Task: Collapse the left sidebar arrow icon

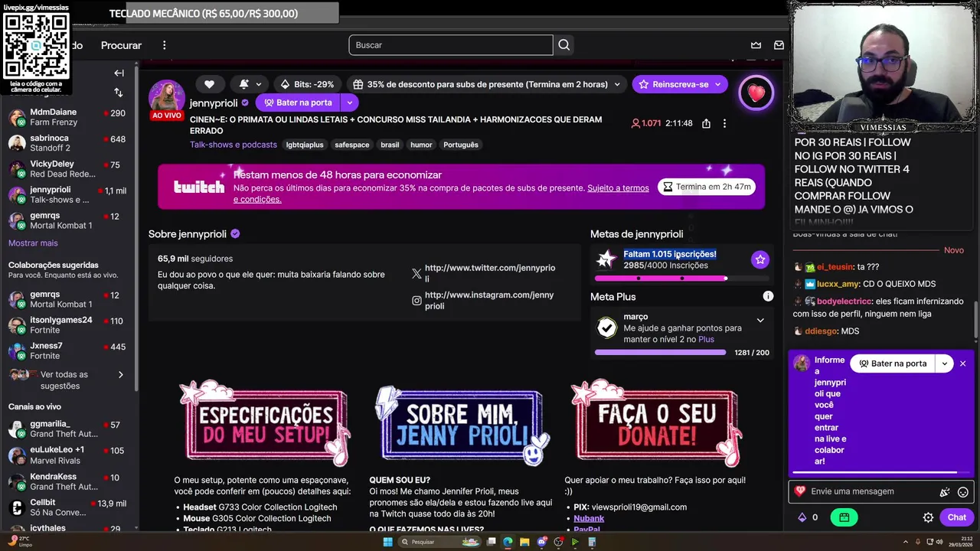Action: (x=119, y=73)
